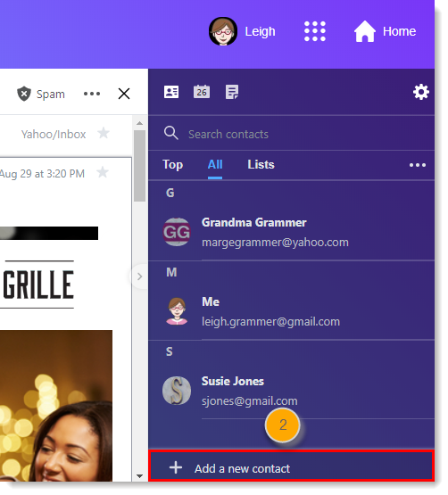
Task: Open the contacts card icon
Action: click(x=171, y=92)
